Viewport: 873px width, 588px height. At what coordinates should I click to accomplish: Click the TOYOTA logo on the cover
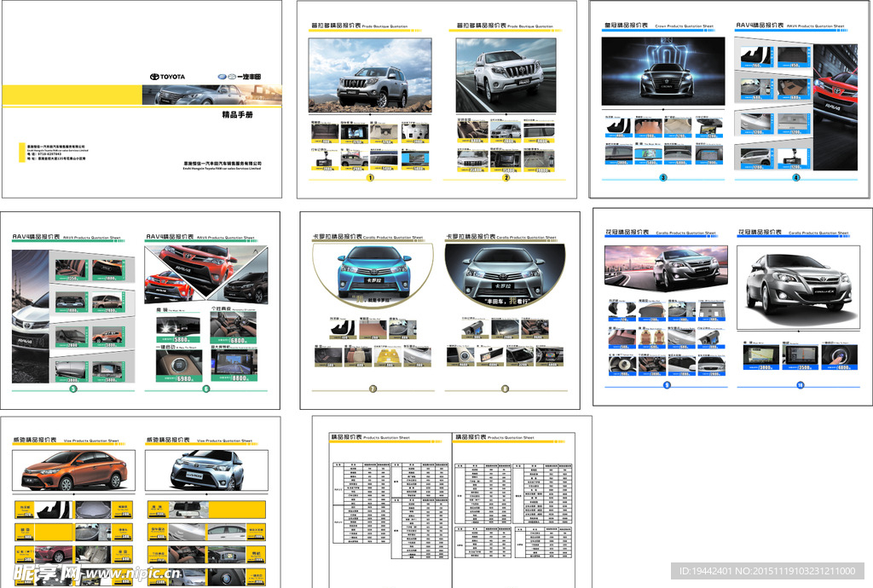[167, 77]
